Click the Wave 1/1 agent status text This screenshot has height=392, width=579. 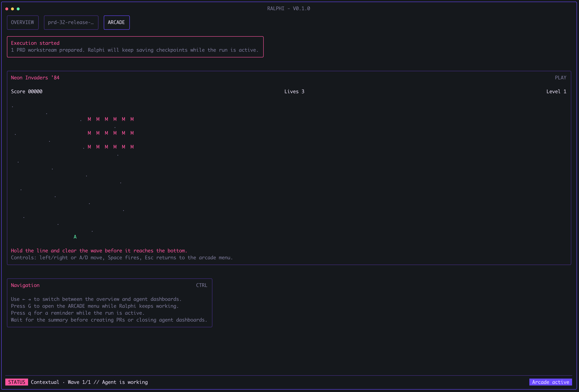point(108,382)
